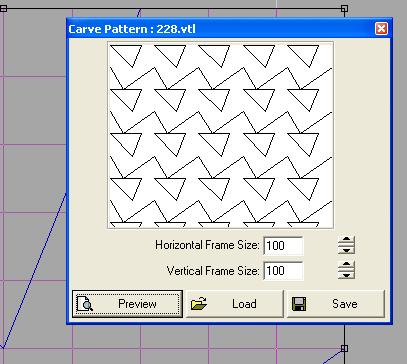Click the floppy disk icon on Save
Image resolution: width=407 pixels, height=364 pixels.
point(299,304)
